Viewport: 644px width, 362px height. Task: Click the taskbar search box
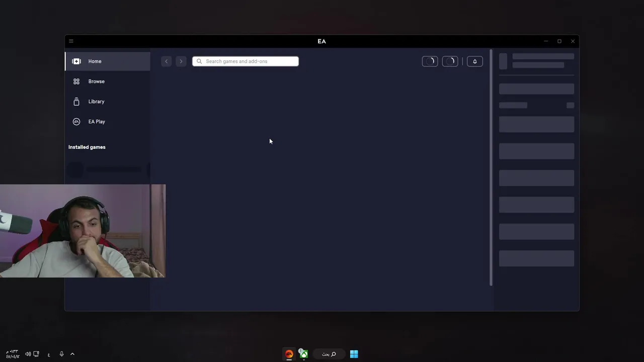tap(329, 354)
